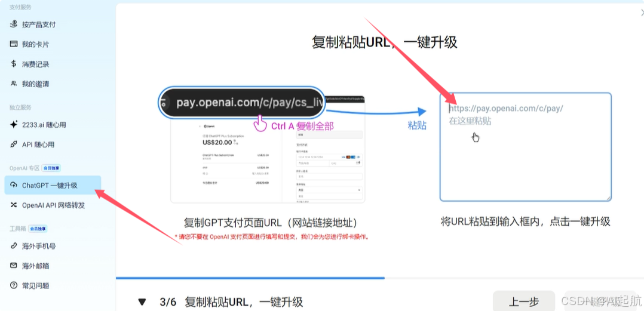Click 会员独享 badge next to OpenAI 专区
Image resolution: width=644 pixels, height=311 pixels.
[51, 168]
